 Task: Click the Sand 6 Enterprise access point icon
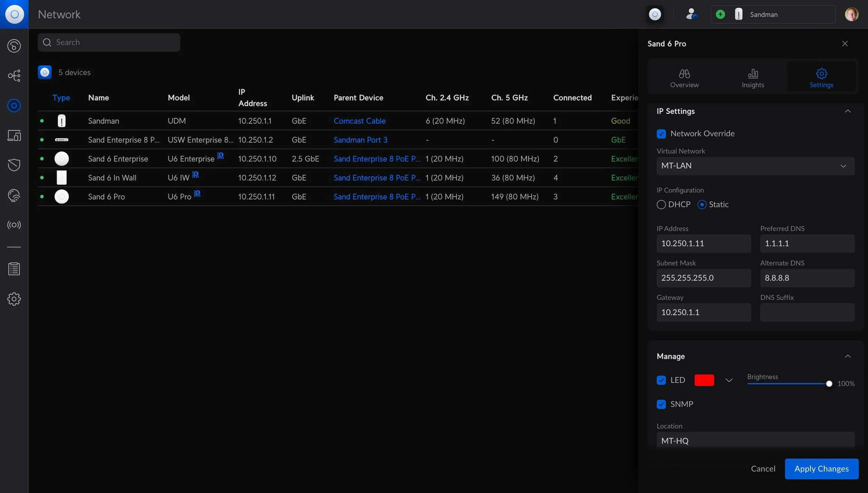coord(61,159)
